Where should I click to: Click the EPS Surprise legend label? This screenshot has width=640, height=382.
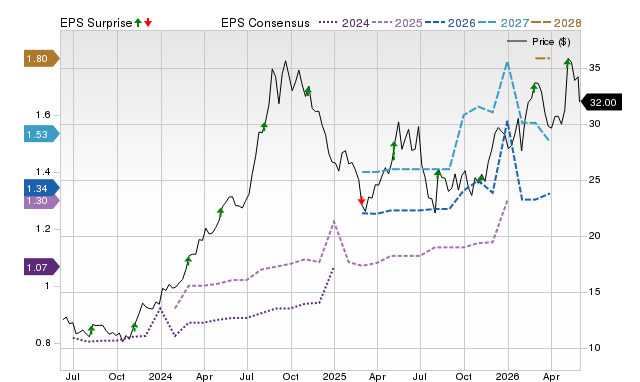(x=96, y=23)
